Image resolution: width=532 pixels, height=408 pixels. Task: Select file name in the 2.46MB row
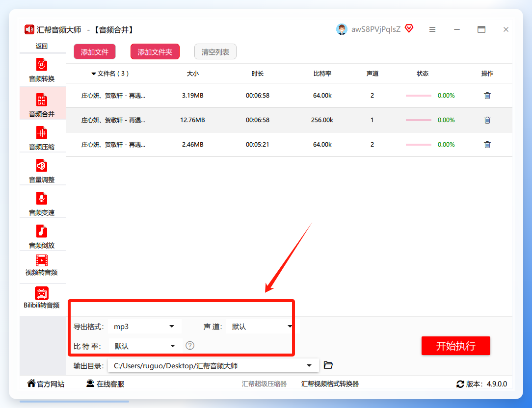click(x=113, y=145)
